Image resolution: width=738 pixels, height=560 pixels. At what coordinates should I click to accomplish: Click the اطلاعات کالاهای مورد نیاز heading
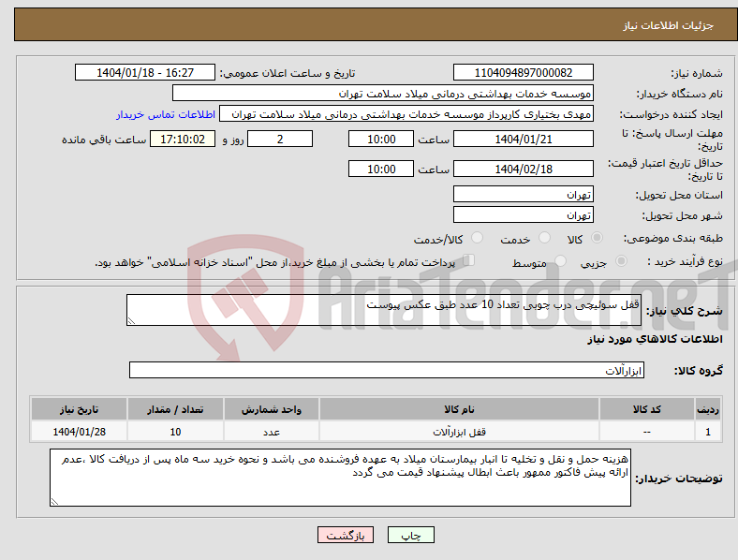pyautogui.click(x=655, y=339)
